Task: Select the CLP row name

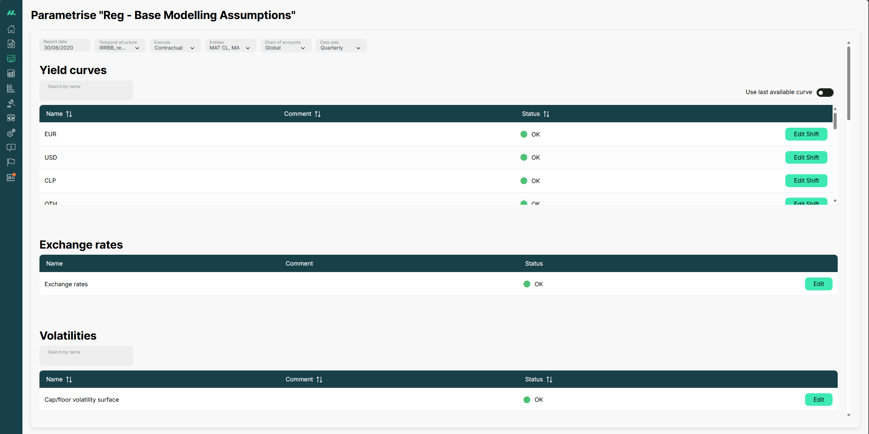Action: click(50, 181)
